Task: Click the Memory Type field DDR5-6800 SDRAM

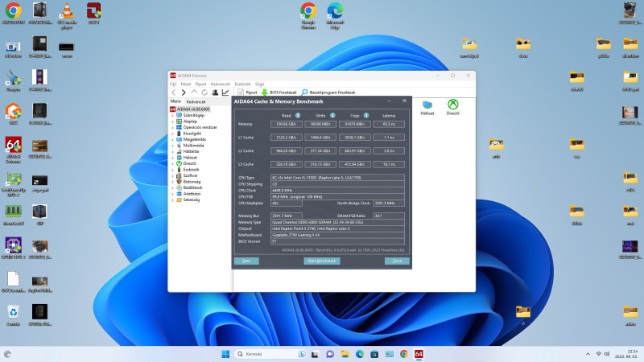Action: coord(337,223)
